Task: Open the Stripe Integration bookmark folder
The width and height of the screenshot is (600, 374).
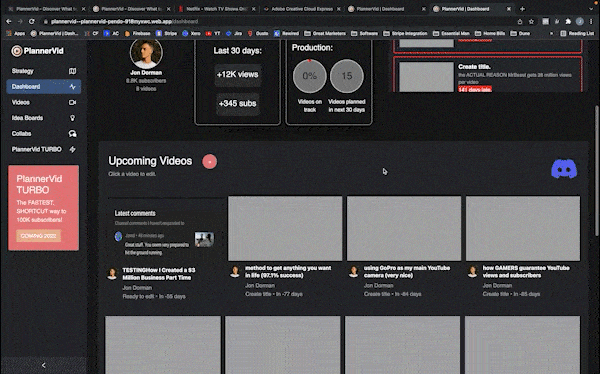Action: 405,34
